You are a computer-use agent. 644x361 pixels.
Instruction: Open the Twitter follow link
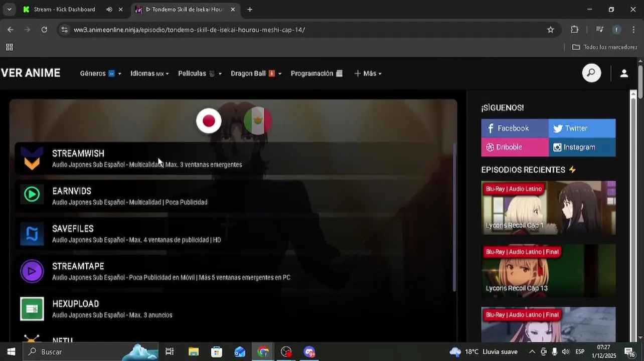[582, 128]
